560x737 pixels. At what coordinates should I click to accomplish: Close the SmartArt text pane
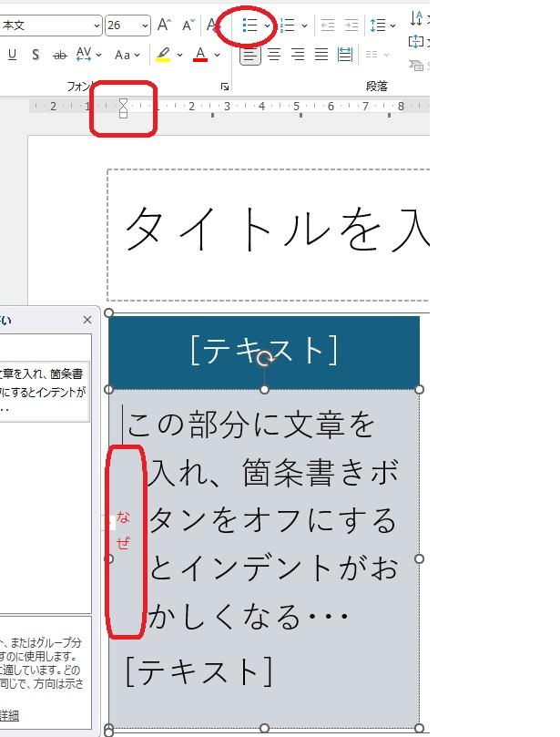[87, 321]
